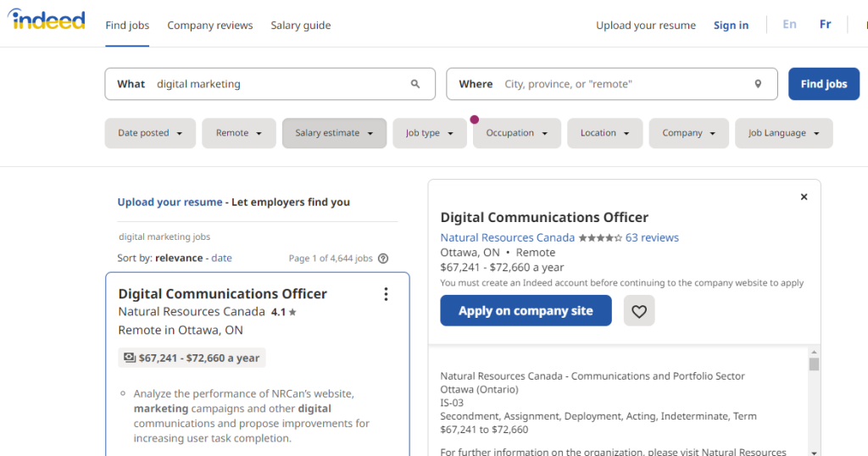Viewport: 868px width, 456px height.
Task: Open Company reviews tab
Action: pyautogui.click(x=210, y=25)
